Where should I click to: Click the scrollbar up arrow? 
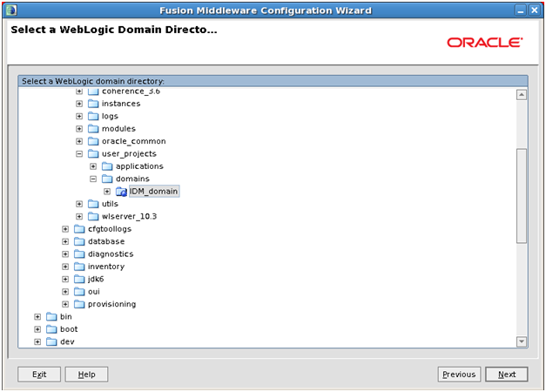[x=522, y=95]
